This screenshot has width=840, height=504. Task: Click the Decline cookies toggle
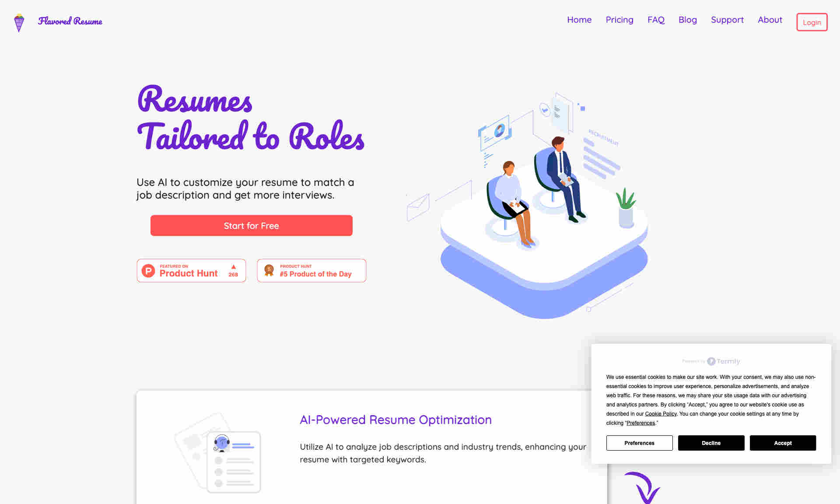pos(711,443)
